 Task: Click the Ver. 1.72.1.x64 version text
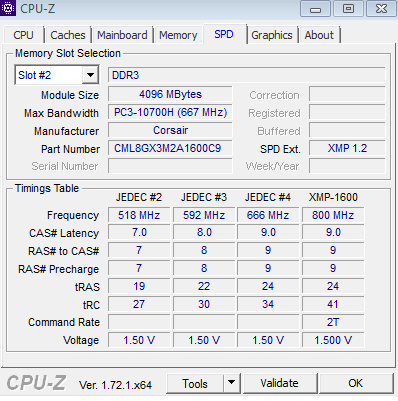pyautogui.click(x=115, y=385)
